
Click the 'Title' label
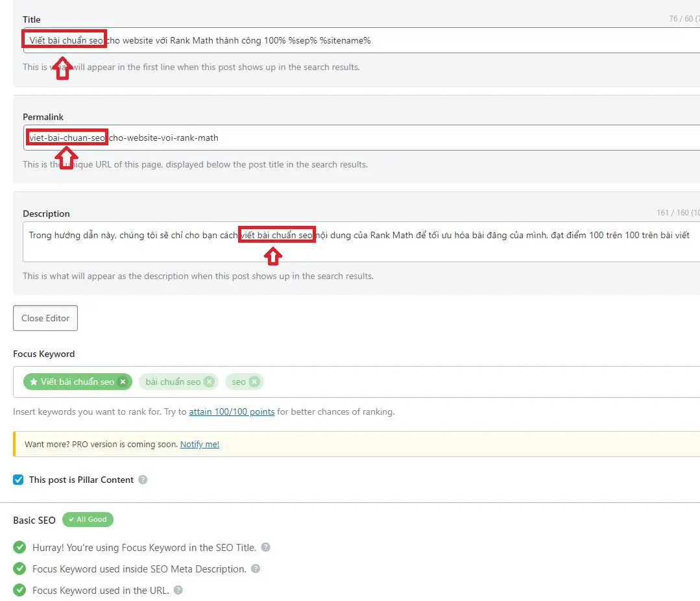tap(32, 19)
